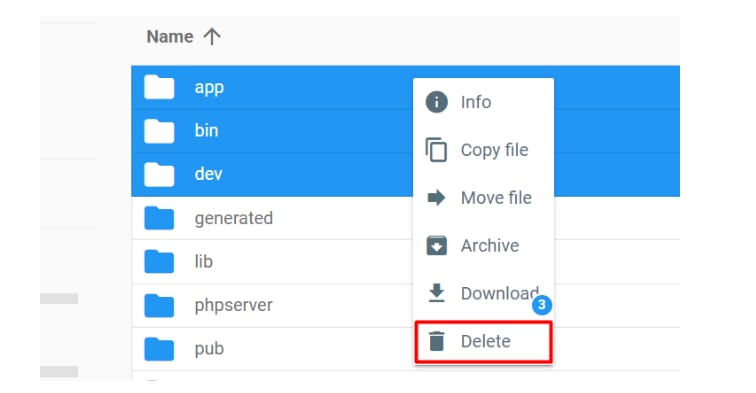Click the Archive box icon
The height and width of the screenshot is (393, 756).
pyautogui.click(x=436, y=245)
